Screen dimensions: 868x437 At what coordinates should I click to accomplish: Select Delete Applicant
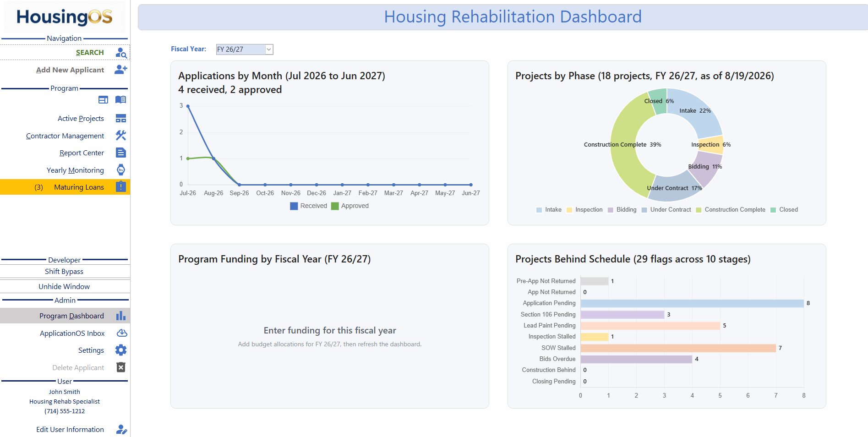click(78, 368)
